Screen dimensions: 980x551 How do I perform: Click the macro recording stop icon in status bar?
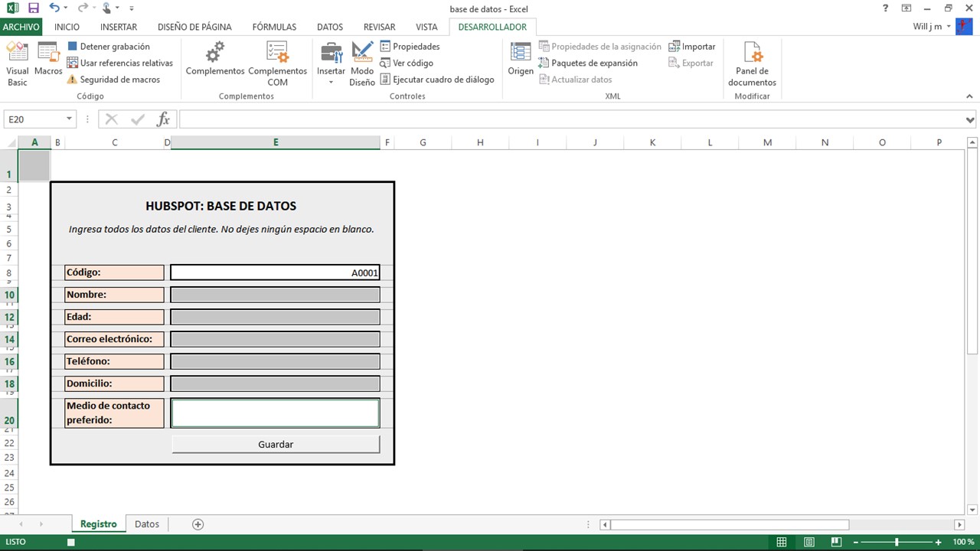pyautogui.click(x=71, y=542)
